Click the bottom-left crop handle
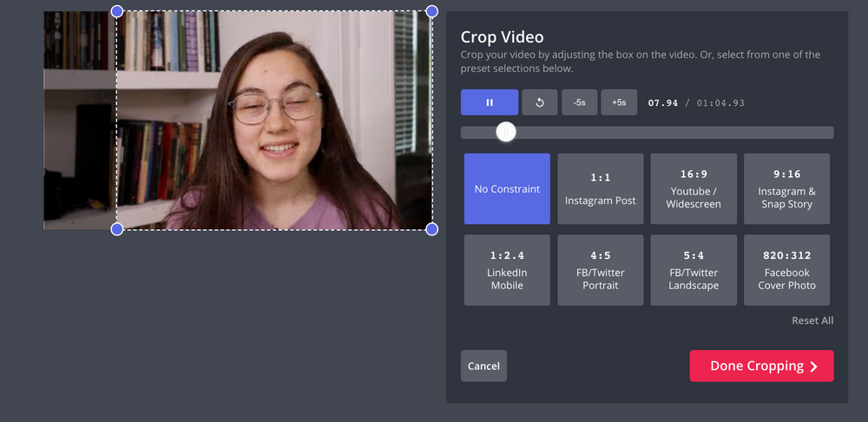868x422 pixels. [x=117, y=229]
